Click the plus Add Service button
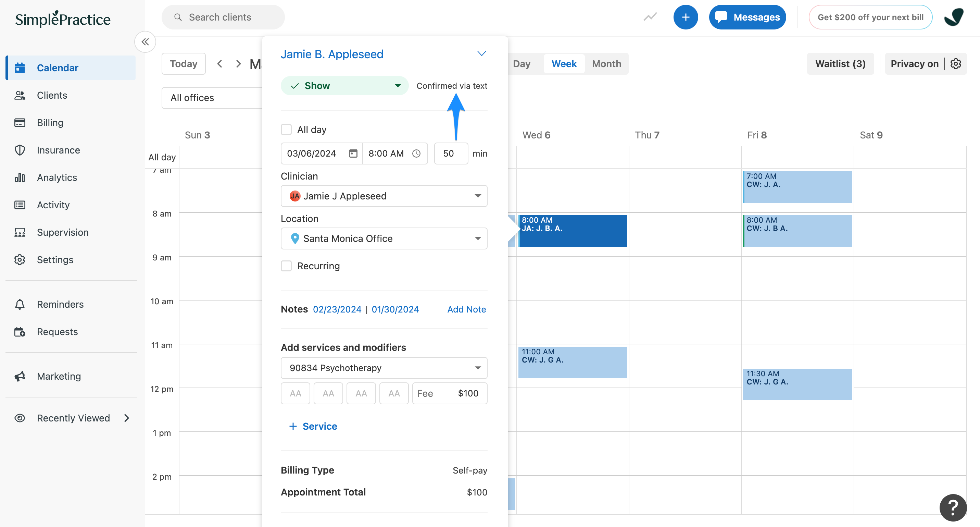The height and width of the screenshot is (527, 980). pyautogui.click(x=313, y=426)
